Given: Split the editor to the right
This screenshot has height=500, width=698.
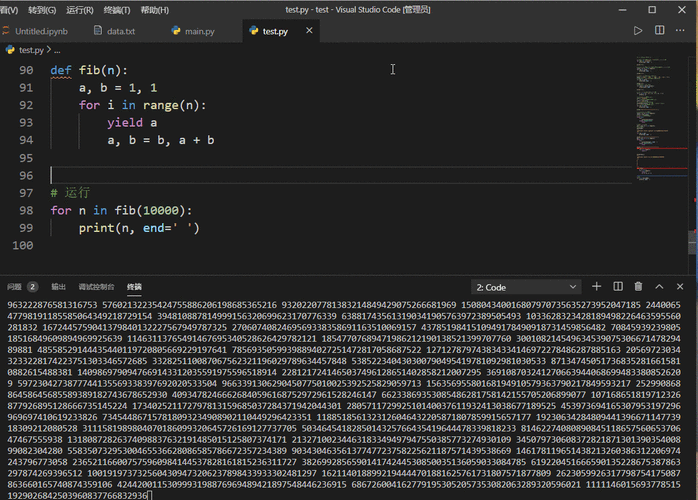Looking at the screenshot, I should pyautogui.click(x=659, y=31).
